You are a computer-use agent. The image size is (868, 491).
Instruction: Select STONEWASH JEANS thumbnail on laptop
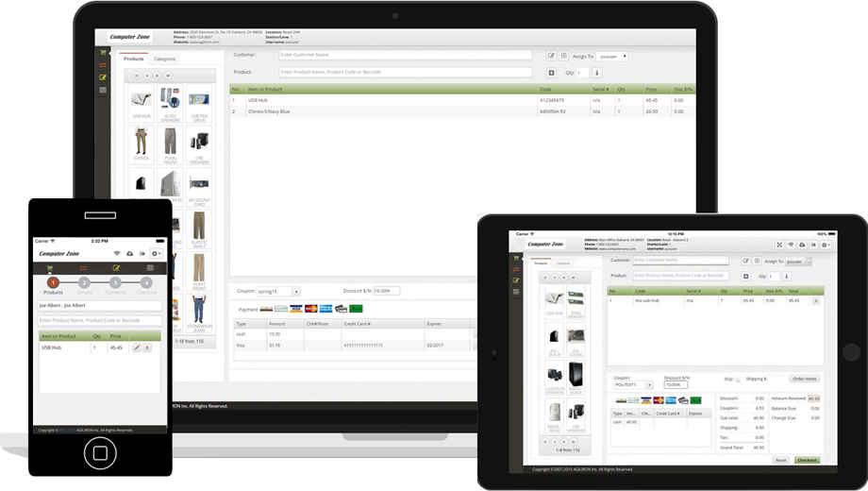[199, 313]
